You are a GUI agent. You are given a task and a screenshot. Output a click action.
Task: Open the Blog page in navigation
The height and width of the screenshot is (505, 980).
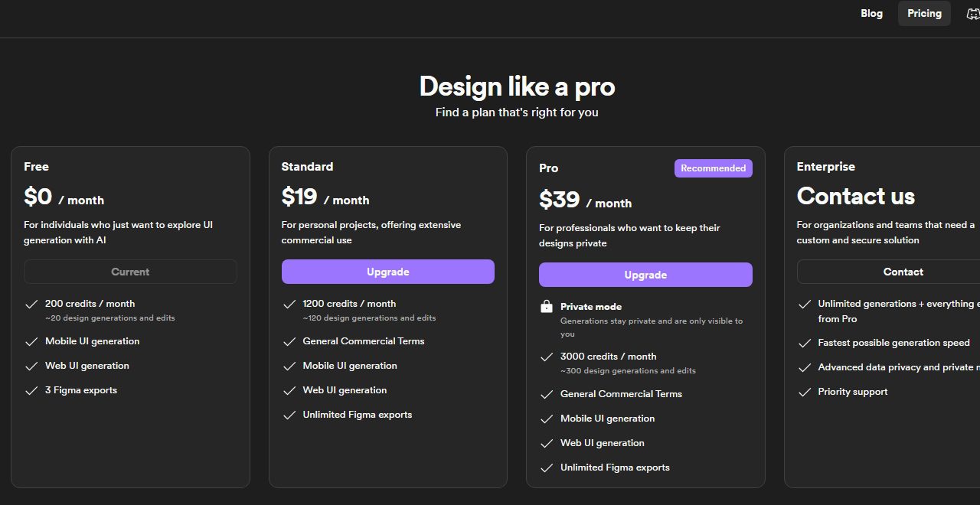pos(871,13)
